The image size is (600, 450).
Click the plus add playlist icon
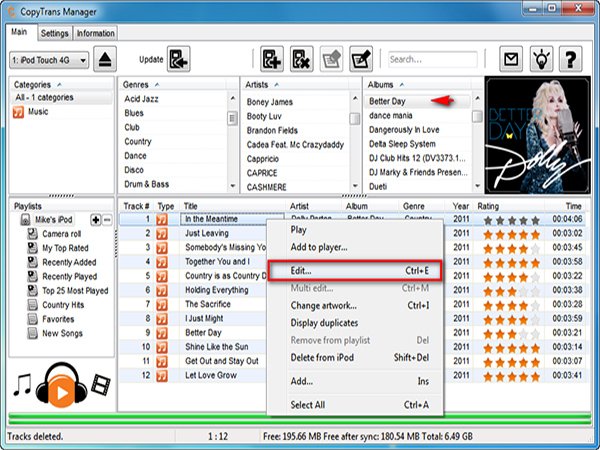click(95, 220)
